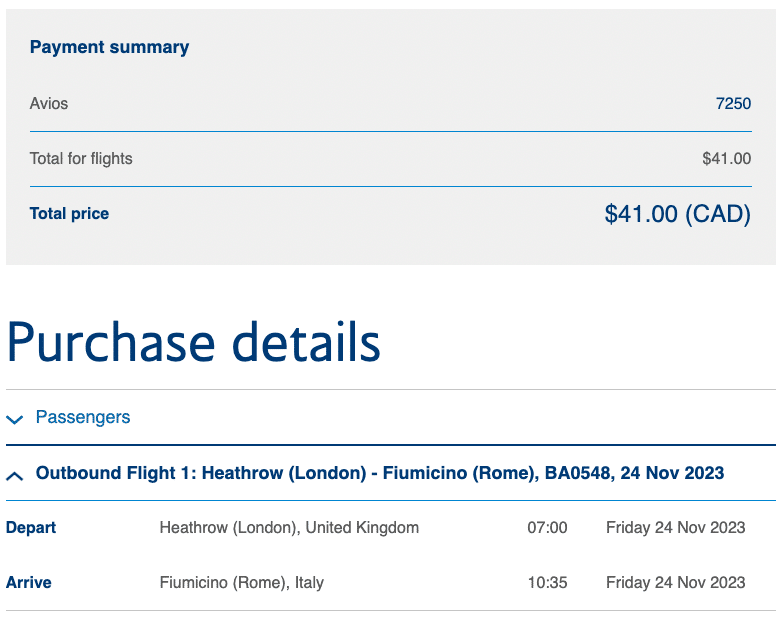This screenshot has width=783, height=618.
Task: Expand the Passengers section chevron
Action: click(15, 419)
